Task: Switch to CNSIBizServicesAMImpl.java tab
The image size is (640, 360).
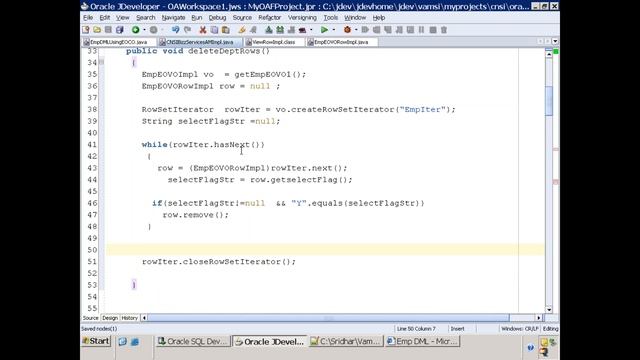Action: (x=200, y=42)
